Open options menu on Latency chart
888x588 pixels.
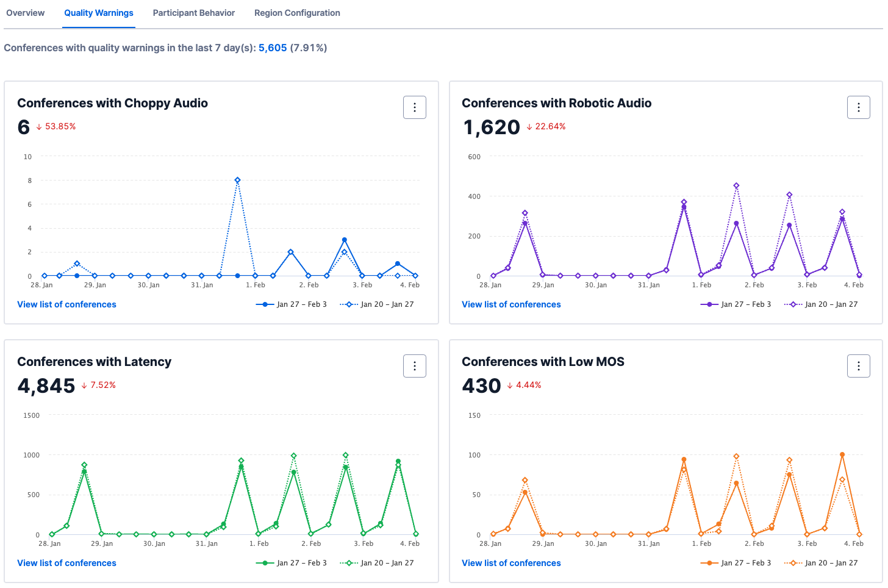pos(414,365)
